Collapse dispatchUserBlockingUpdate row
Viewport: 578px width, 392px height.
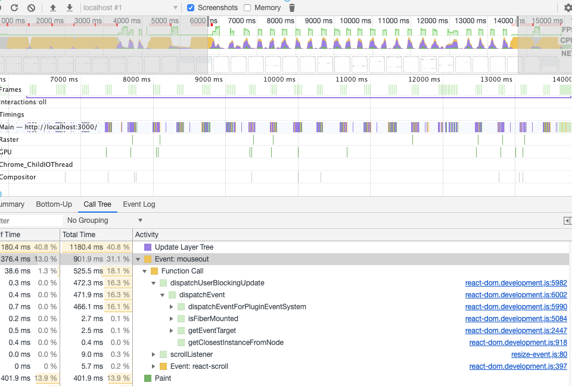pos(153,283)
